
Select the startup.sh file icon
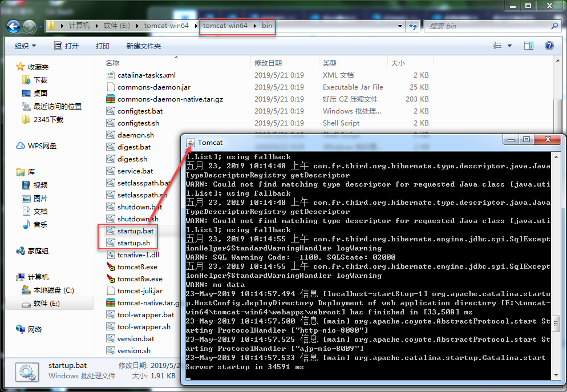point(111,243)
